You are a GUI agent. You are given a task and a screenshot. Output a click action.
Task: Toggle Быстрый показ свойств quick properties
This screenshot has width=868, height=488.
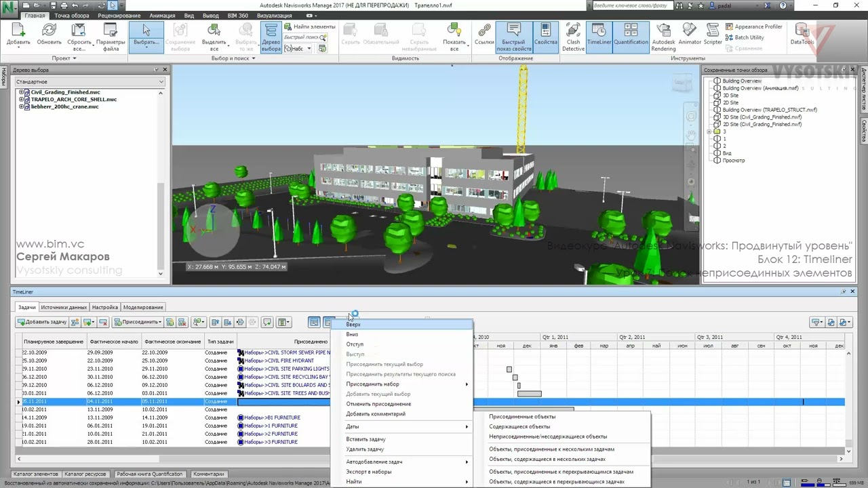[x=513, y=36]
